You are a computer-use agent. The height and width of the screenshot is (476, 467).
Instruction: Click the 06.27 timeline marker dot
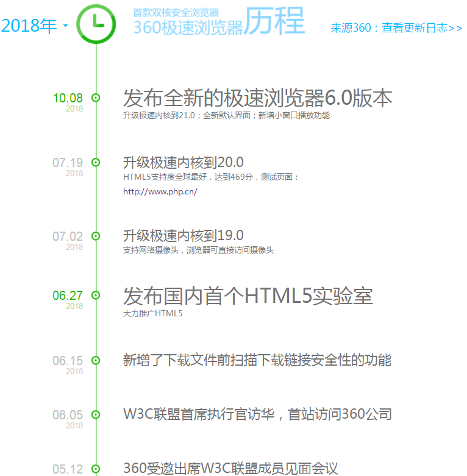point(96,295)
